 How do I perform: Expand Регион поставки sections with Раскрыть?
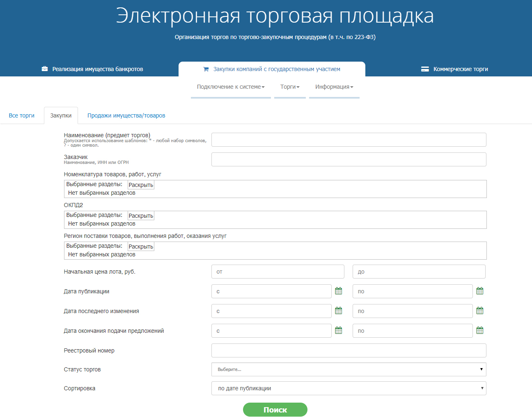[141, 247]
